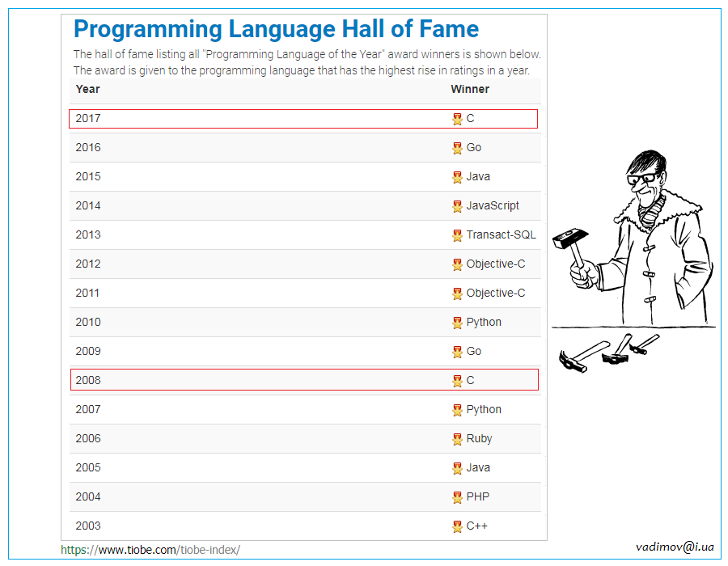The height and width of the screenshot is (566, 728).
Task: Click the medal icon in the 2016 row
Action: (x=457, y=149)
